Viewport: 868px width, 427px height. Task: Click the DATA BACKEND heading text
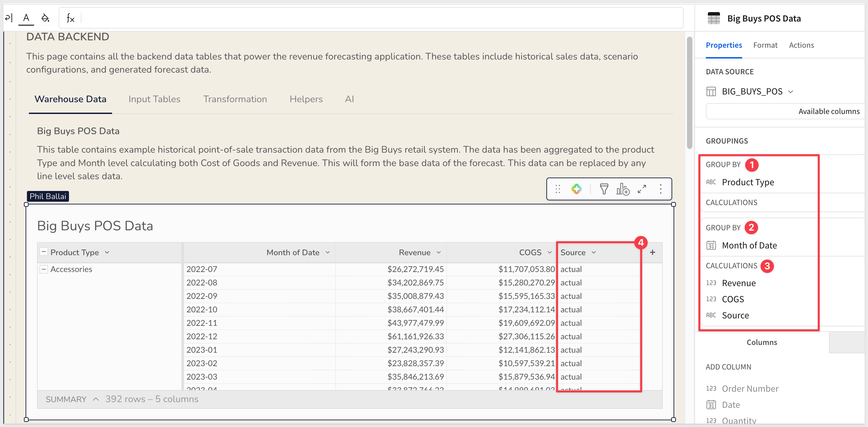point(68,37)
